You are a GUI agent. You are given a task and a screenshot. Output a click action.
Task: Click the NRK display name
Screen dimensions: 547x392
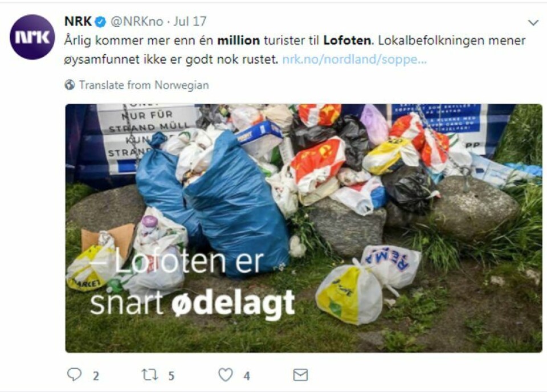(x=78, y=22)
